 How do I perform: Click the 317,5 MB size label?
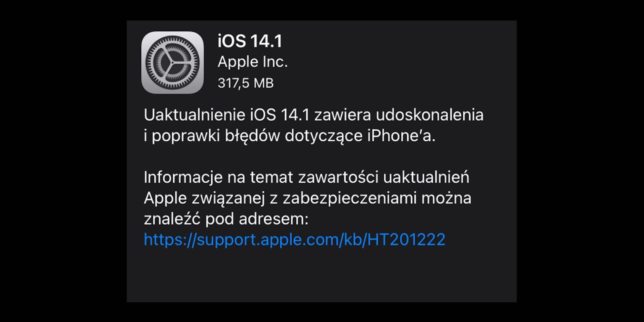click(x=246, y=83)
